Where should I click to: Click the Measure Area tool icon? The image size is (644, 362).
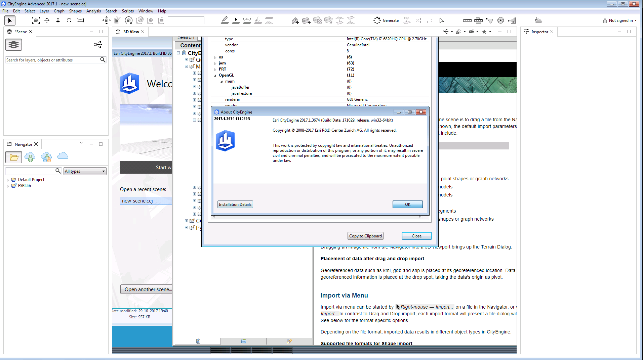pos(478,20)
